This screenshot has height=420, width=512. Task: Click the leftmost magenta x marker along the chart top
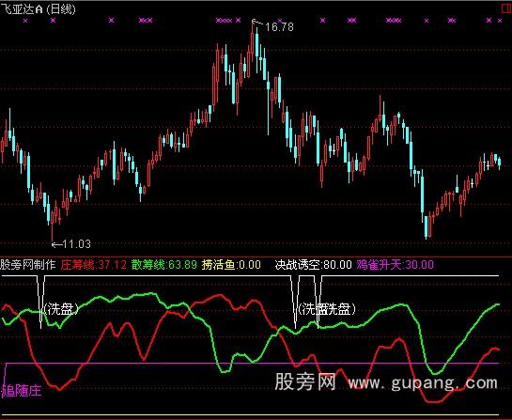(25, 21)
